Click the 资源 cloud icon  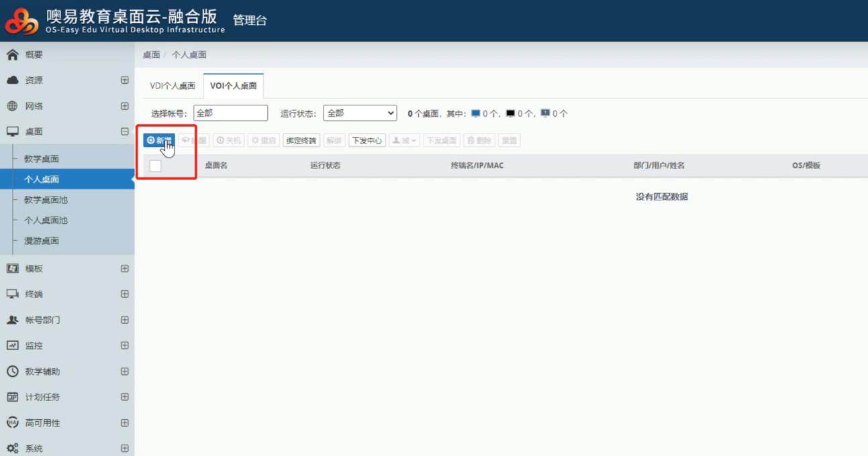point(12,80)
